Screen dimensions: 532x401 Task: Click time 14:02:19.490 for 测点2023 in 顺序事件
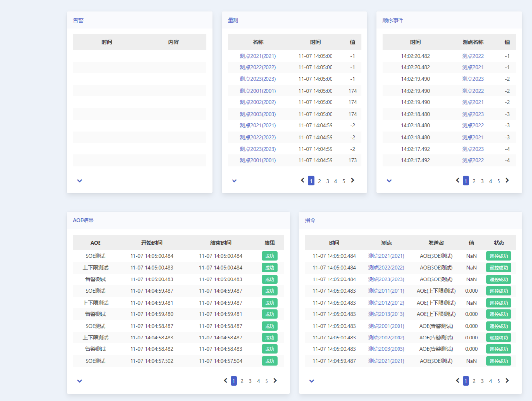tap(415, 79)
